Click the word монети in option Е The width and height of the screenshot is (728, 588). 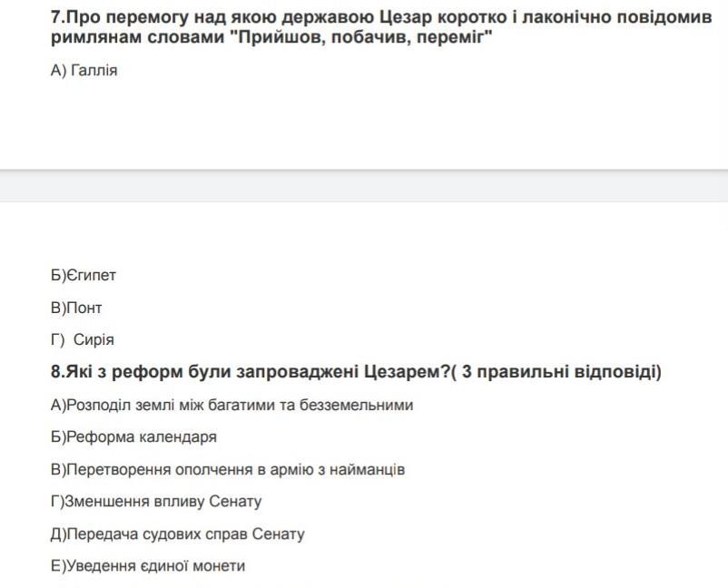[218, 566]
